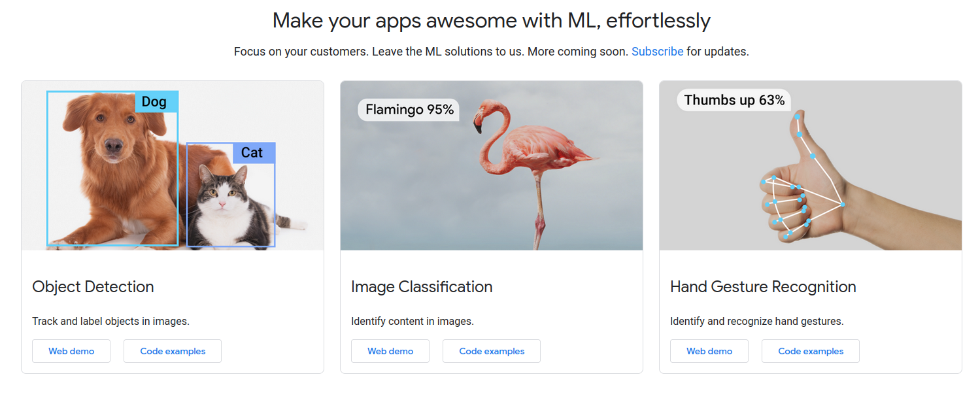Click the Image Classification card title
The image size is (980, 402).
(422, 287)
